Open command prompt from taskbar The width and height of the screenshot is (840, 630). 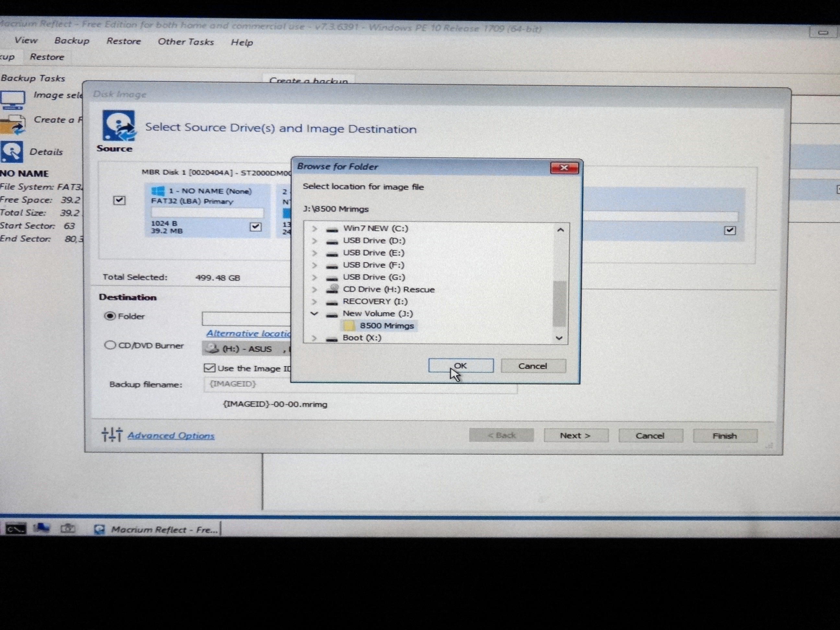click(15, 529)
